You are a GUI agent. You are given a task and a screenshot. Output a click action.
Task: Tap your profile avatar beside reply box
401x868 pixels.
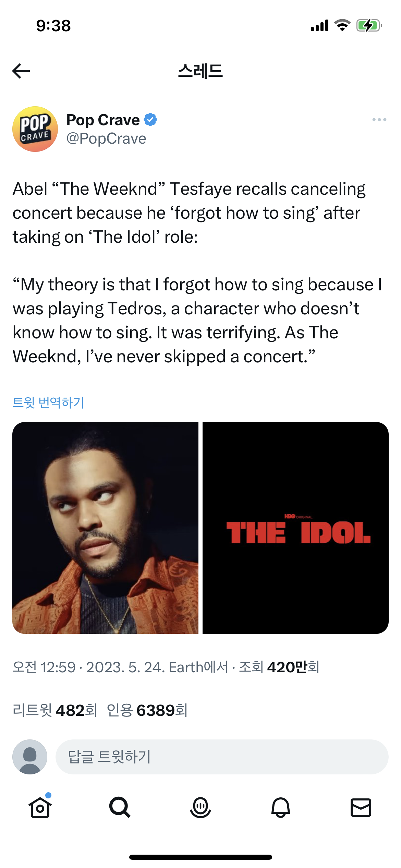pos(30,757)
